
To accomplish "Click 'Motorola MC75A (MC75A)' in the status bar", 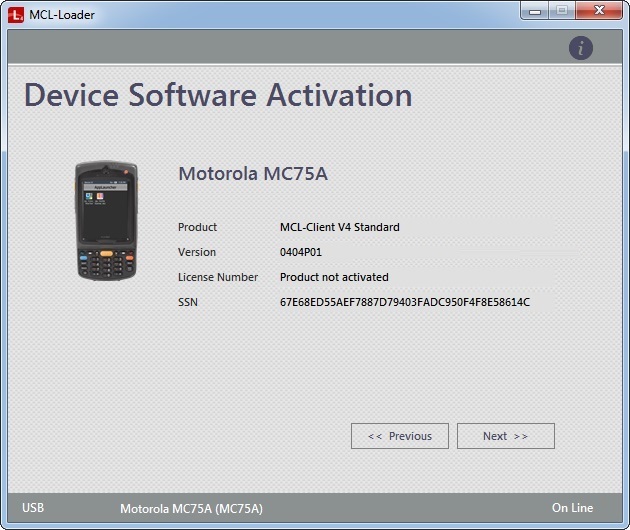I will [191, 509].
